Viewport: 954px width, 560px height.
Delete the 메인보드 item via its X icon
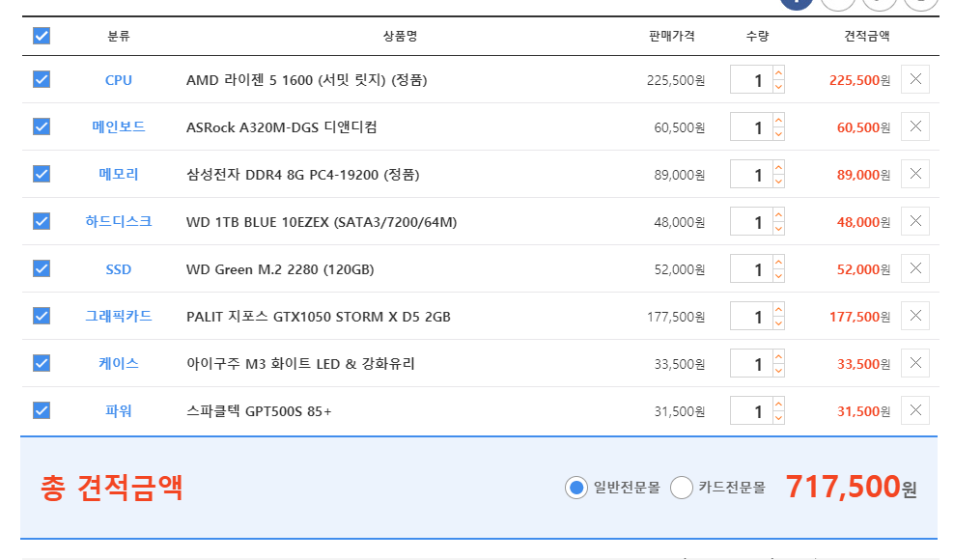[x=915, y=126]
